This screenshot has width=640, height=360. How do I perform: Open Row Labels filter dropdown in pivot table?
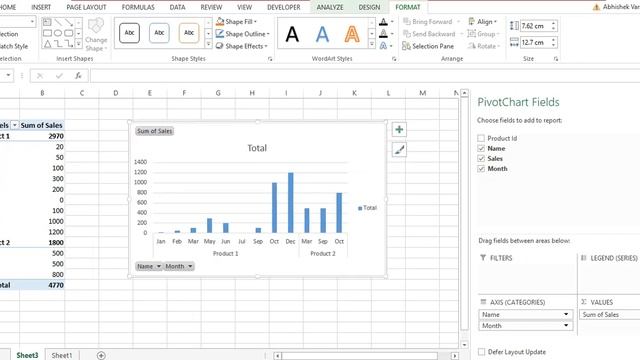coord(15,125)
